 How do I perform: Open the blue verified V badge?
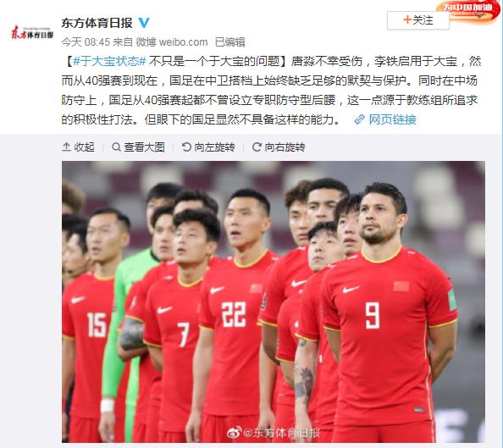pos(144,23)
